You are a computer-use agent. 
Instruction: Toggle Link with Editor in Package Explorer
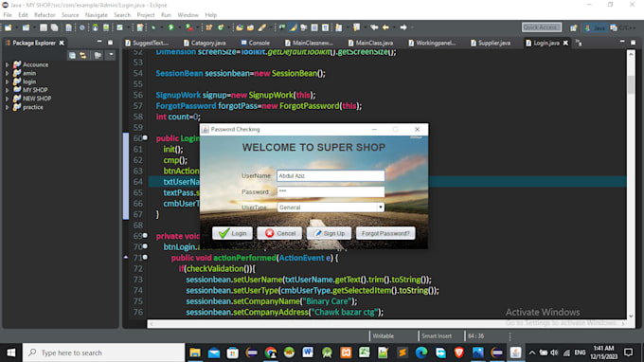tap(83, 55)
